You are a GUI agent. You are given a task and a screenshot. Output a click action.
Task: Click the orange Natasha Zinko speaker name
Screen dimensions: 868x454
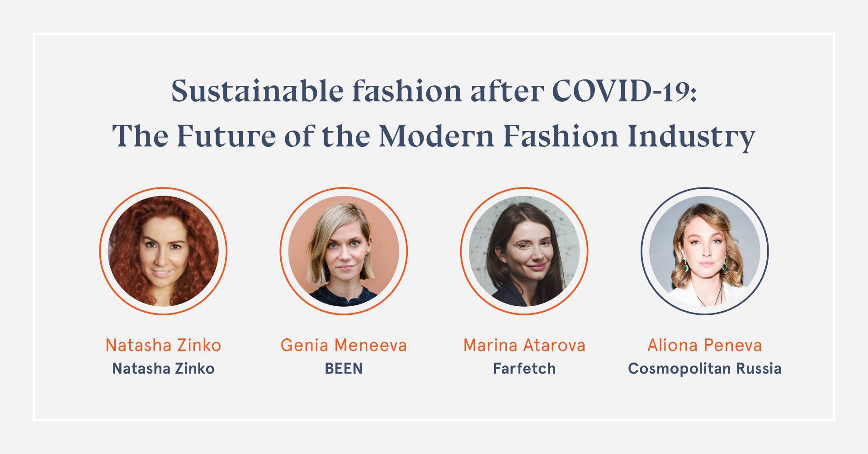(163, 346)
